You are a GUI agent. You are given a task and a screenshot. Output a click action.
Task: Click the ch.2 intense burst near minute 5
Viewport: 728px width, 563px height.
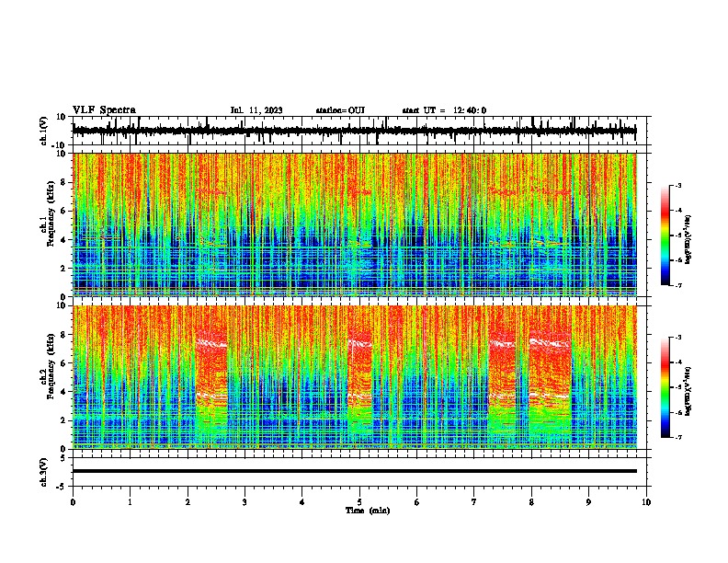click(359, 377)
